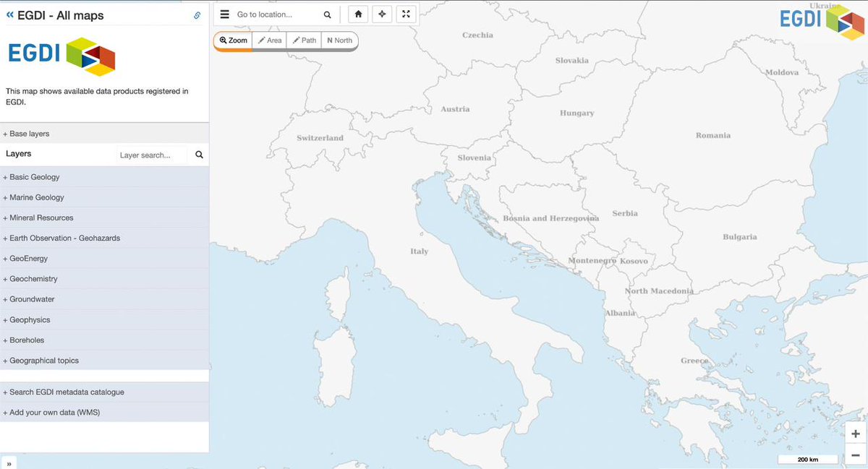Screen dimensions: 868x469
Task: Click Slovakia label on map
Action: point(572,60)
